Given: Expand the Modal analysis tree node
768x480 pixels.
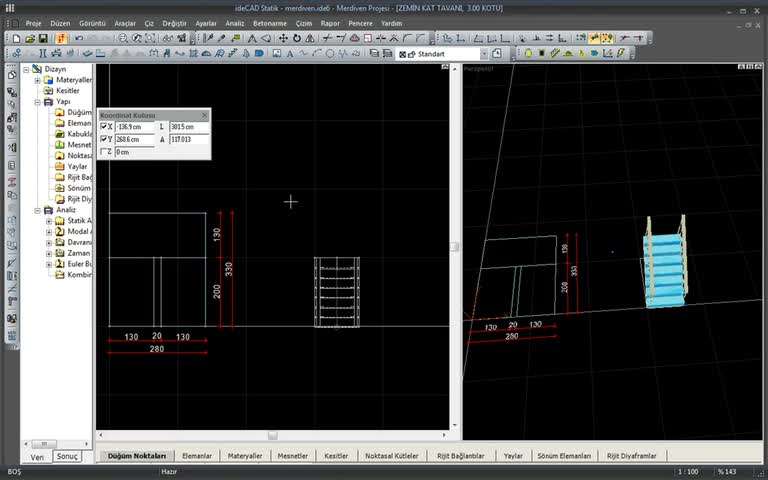Looking at the screenshot, I should coord(48,232).
